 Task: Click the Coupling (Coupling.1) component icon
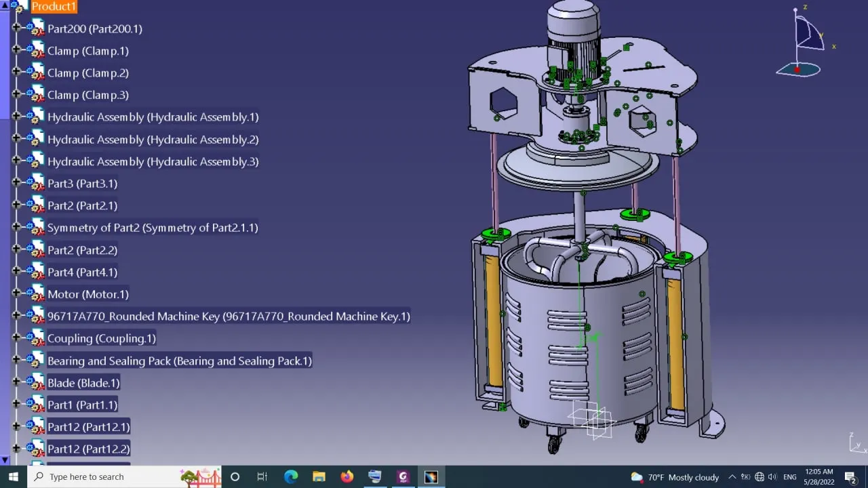point(35,339)
